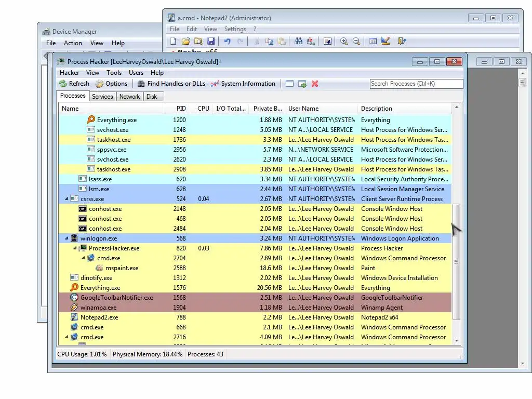
Task: Click the Notepad2.exe row icon
Action: (74, 317)
